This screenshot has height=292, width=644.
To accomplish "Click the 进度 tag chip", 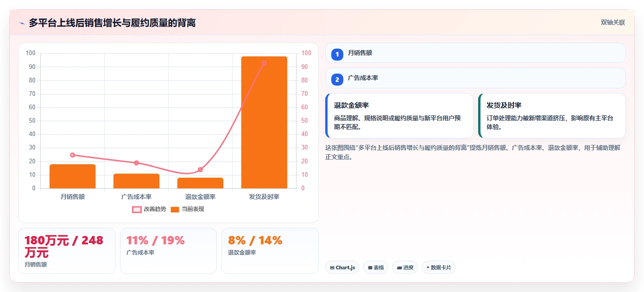I will (x=405, y=267).
